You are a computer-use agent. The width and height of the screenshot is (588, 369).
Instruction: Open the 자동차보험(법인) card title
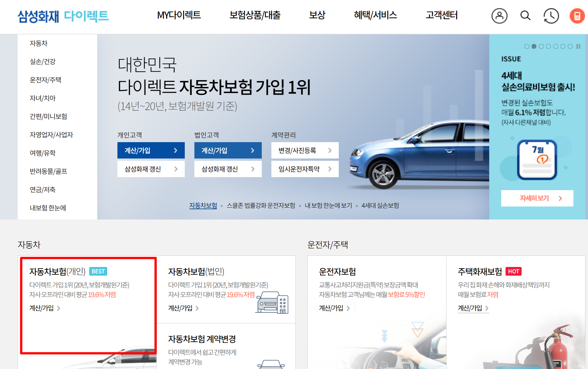196,271
